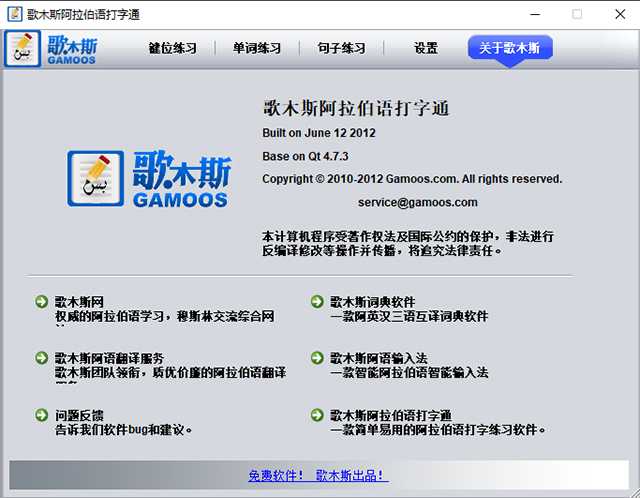Click the 免费软件！歌木斯出品！ link

coord(318,475)
